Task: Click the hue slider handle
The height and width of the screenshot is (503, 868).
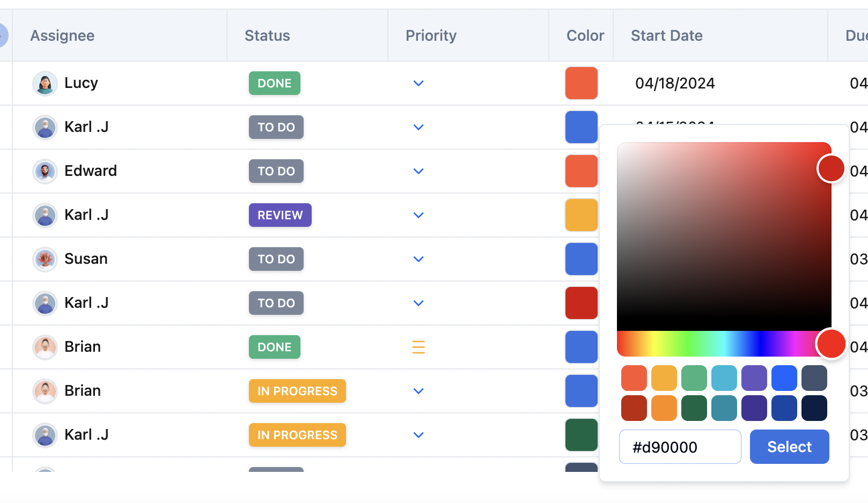Action: [831, 344]
